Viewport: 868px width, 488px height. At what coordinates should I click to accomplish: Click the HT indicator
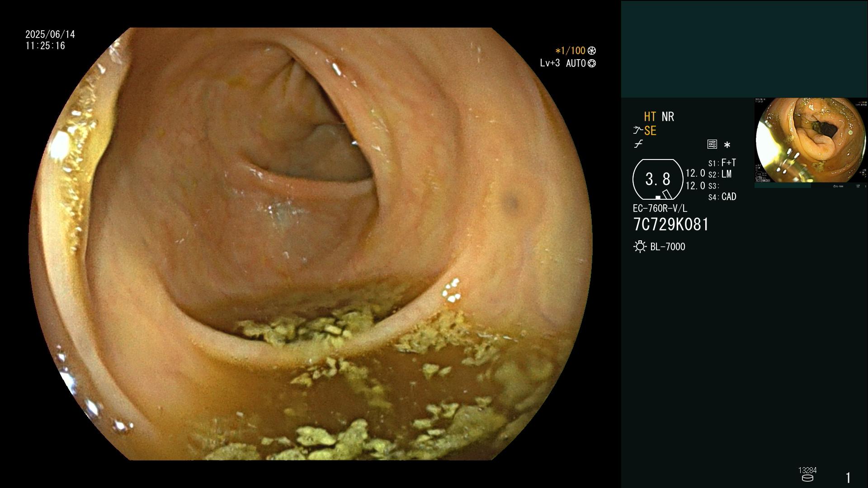[x=650, y=117]
